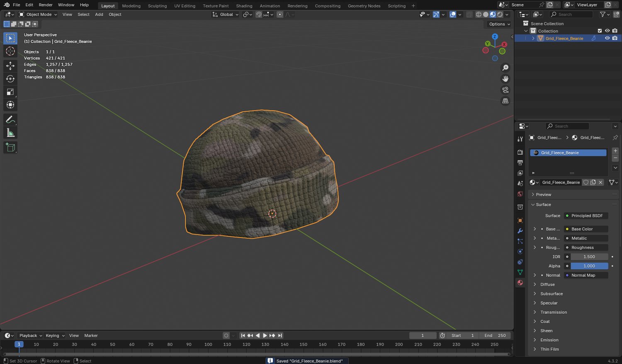
Task: Activate the Annotate pencil tool
Action: click(10, 120)
